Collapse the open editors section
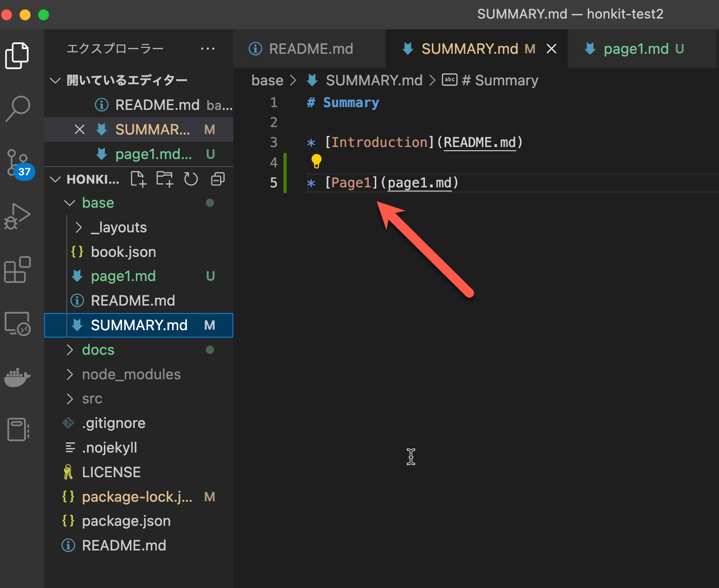Screen dimensions: 719x588 [55, 80]
